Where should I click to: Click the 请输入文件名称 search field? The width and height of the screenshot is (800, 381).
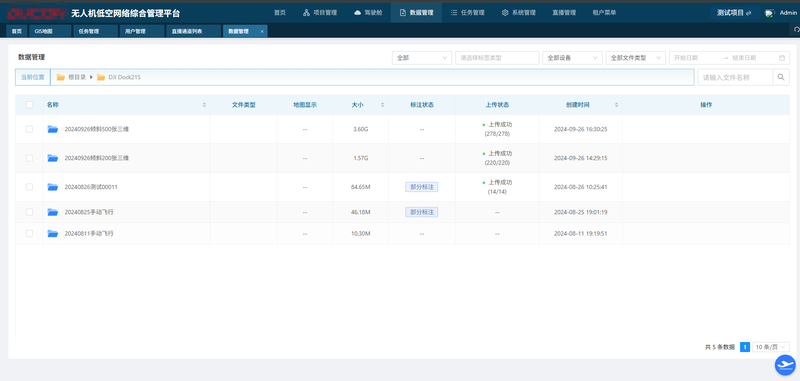coord(735,78)
